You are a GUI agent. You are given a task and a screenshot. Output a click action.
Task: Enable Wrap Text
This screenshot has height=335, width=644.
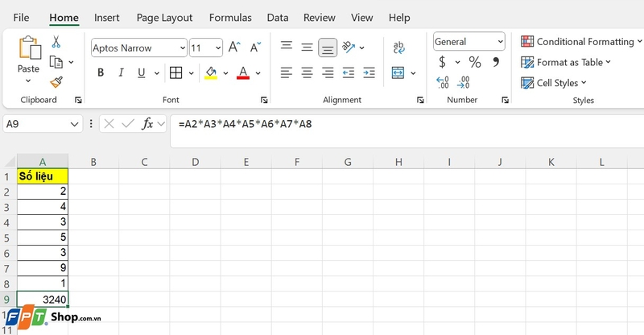(x=398, y=48)
